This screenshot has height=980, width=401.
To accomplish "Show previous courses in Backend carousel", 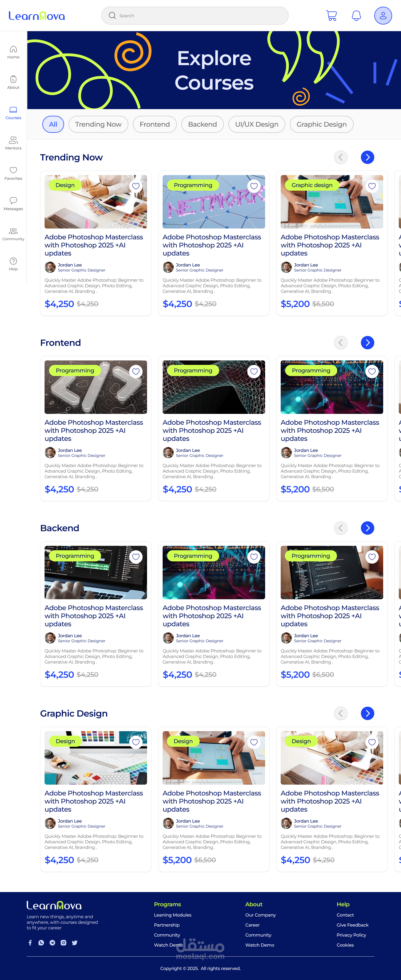I will tap(341, 528).
